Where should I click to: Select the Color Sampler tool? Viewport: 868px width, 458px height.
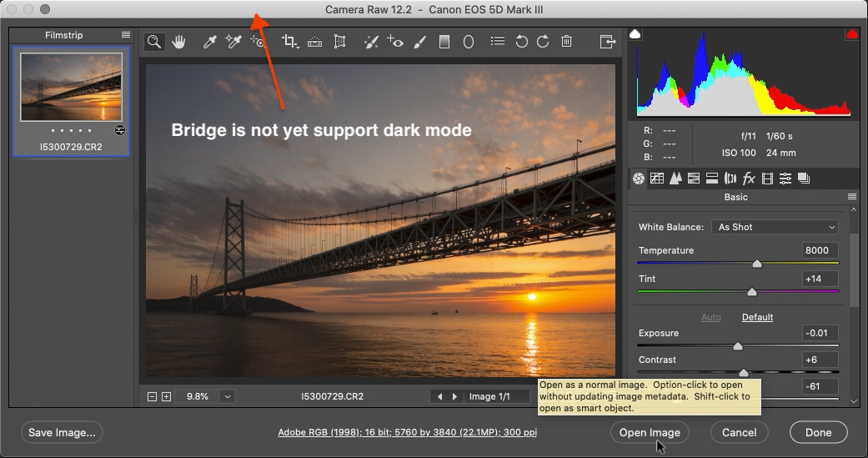(x=233, y=42)
